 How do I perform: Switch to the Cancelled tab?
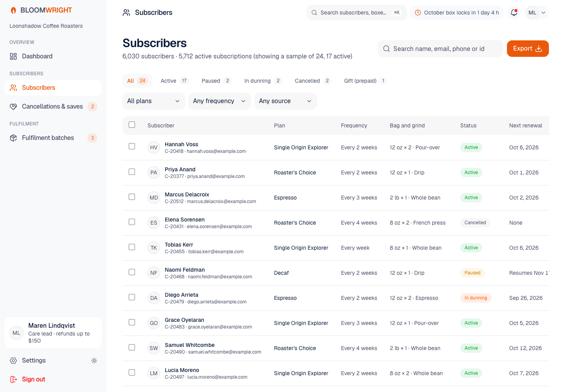pyautogui.click(x=313, y=81)
